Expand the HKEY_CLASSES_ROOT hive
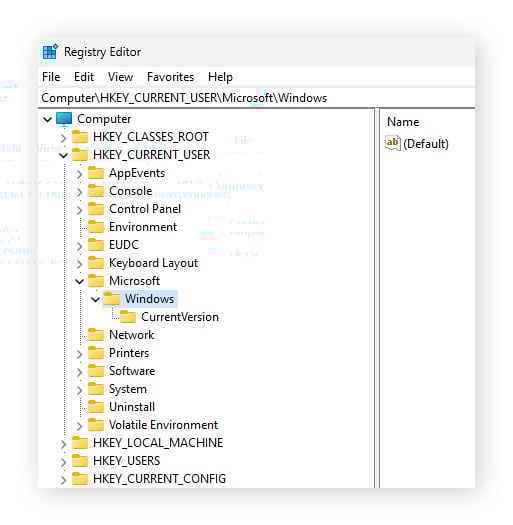Viewport: 513px width, 525px height. [x=64, y=138]
